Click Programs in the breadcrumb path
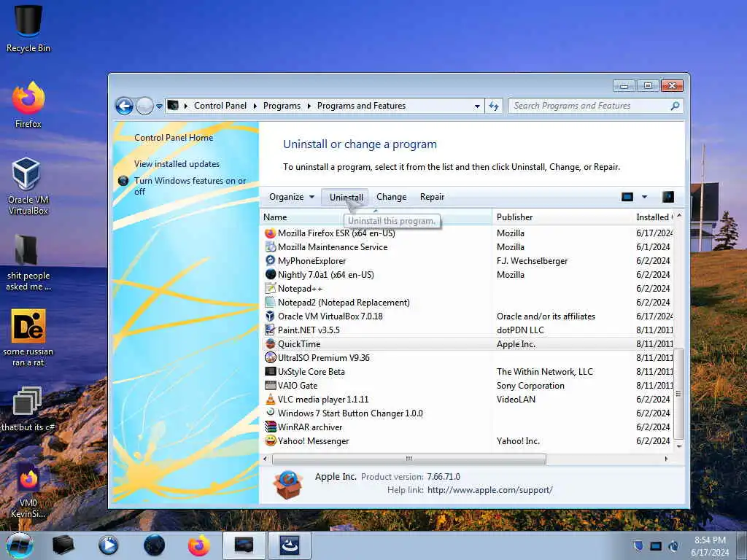747x560 pixels. tap(282, 106)
